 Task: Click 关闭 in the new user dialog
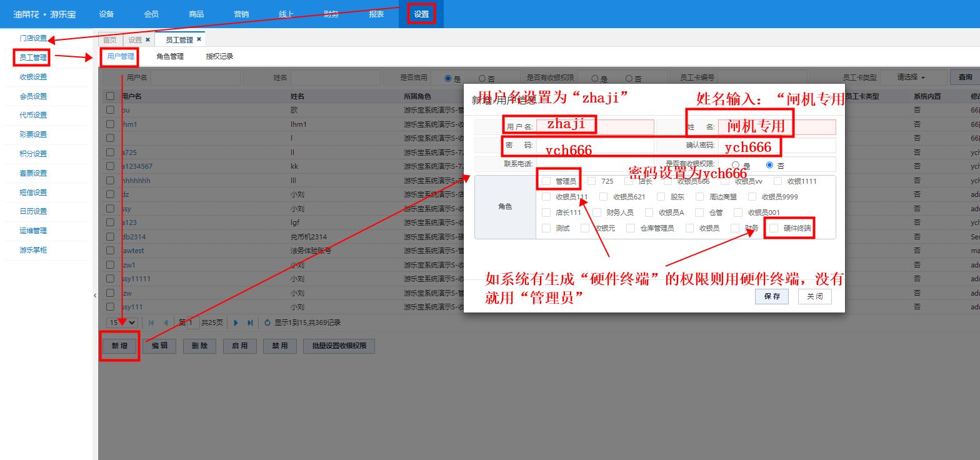point(815,296)
